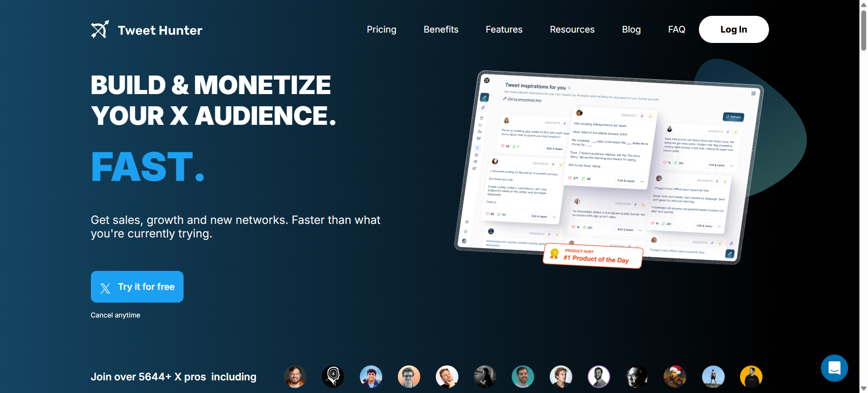Image resolution: width=868 pixels, height=393 pixels.
Task: Open the Features nav item
Action: 504,29
